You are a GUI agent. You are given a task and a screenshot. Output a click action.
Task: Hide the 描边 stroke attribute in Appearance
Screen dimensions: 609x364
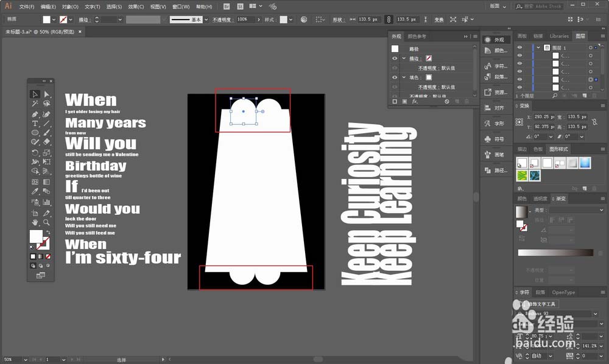point(395,58)
